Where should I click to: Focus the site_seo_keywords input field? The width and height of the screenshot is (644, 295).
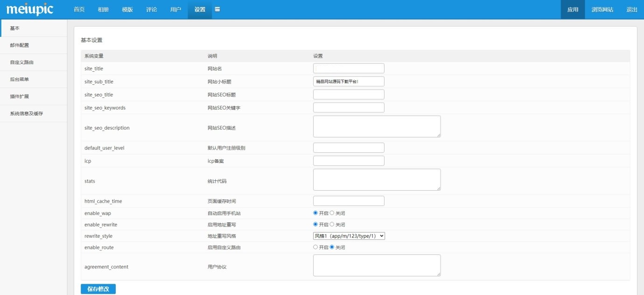(349, 108)
